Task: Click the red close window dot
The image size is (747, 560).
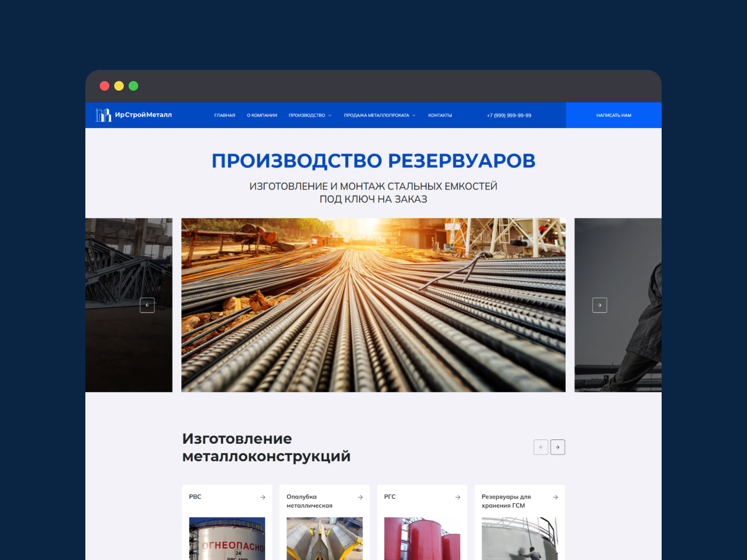Action: pyautogui.click(x=105, y=86)
